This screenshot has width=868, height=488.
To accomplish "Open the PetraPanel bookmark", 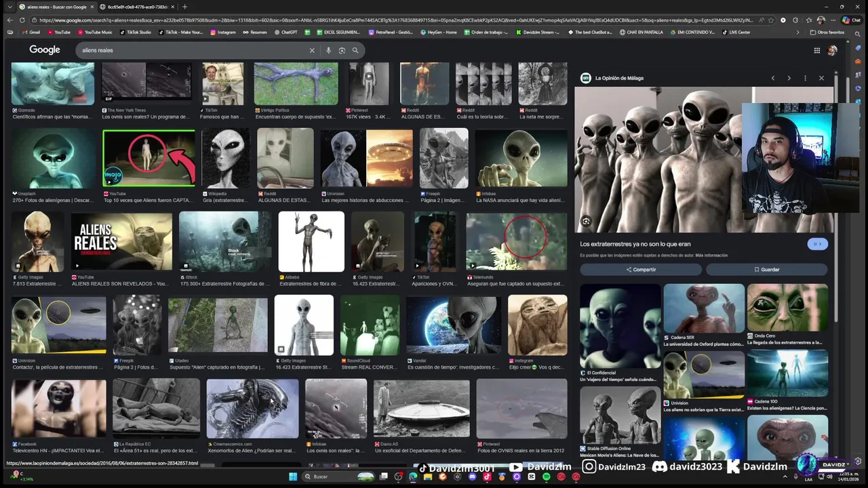I will 391,32.
